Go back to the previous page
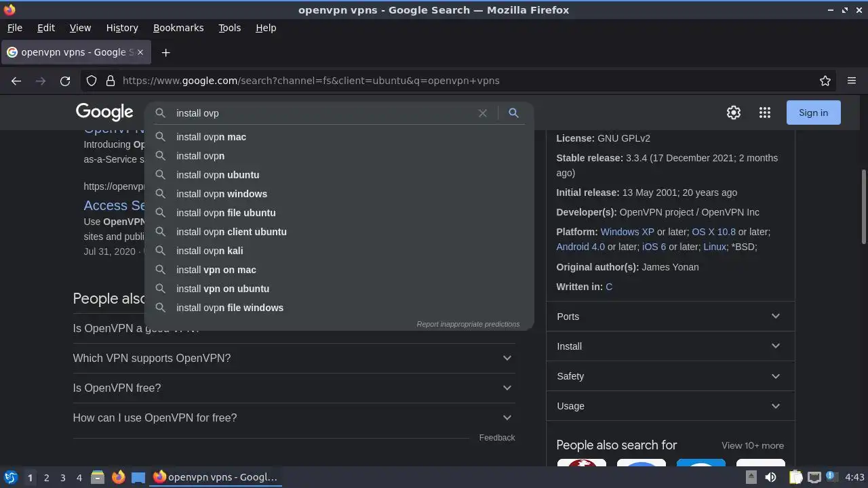 16,81
